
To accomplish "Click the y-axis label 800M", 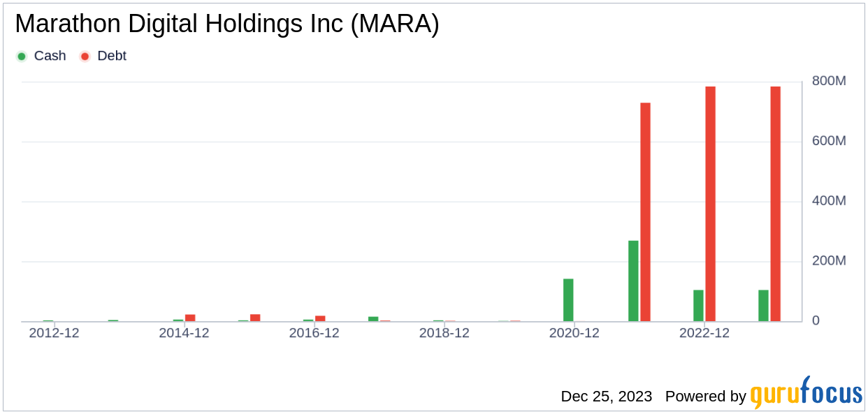I will pyautogui.click(x=829, y=82).
